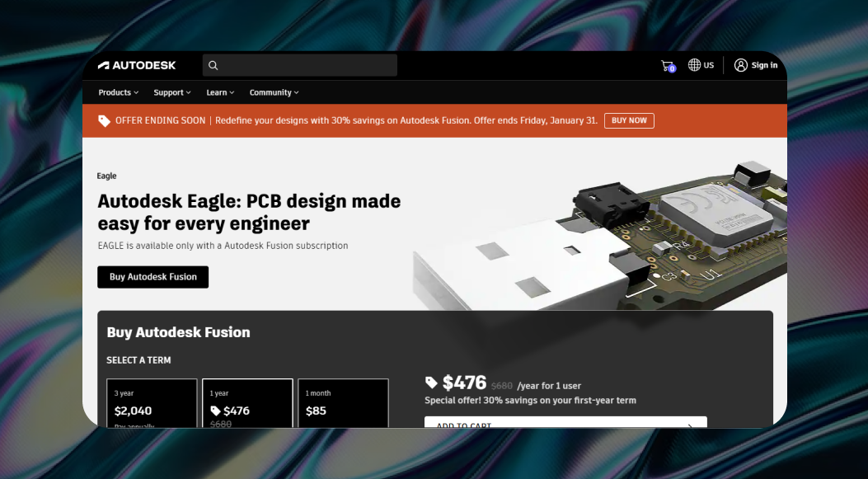Image resolution: width=868 pixels, height=479 pixels.
Task: Click the US region selector text
Action: click(709, 65)
